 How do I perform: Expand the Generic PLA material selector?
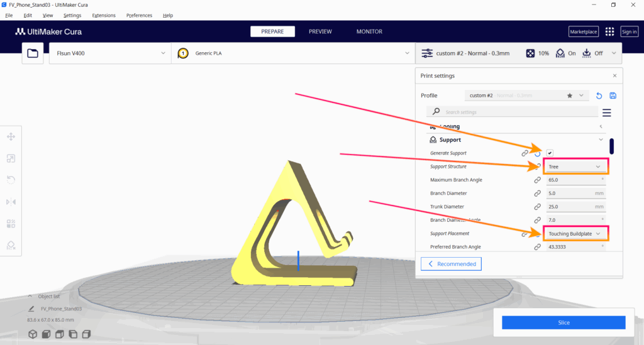pos(293,53)
